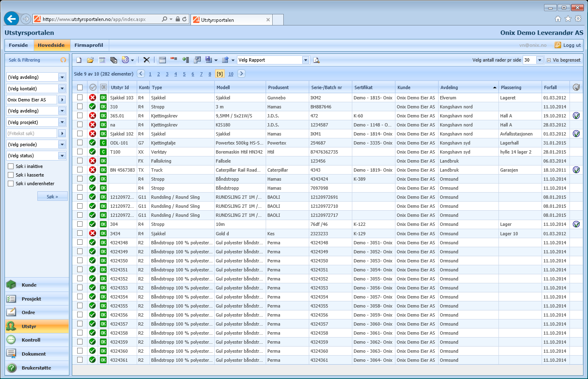The height and width of the screenshot is (379, 588).
Task: Click the report preview magnifier icon
Action: click(317, 60)
